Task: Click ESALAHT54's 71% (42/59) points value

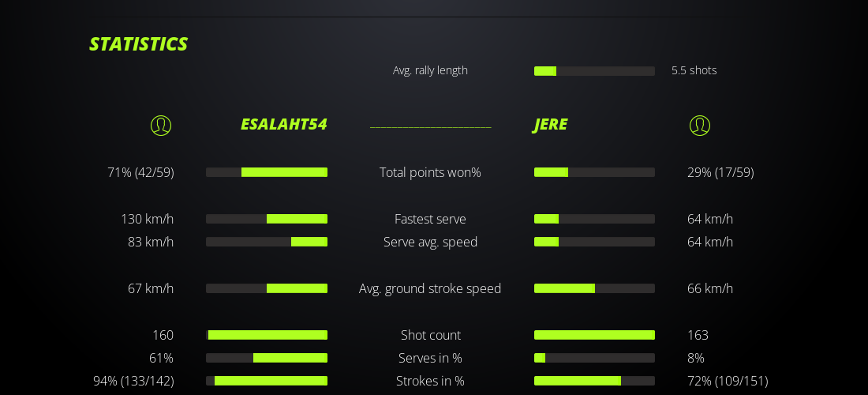Action: (x=140, y=172)
